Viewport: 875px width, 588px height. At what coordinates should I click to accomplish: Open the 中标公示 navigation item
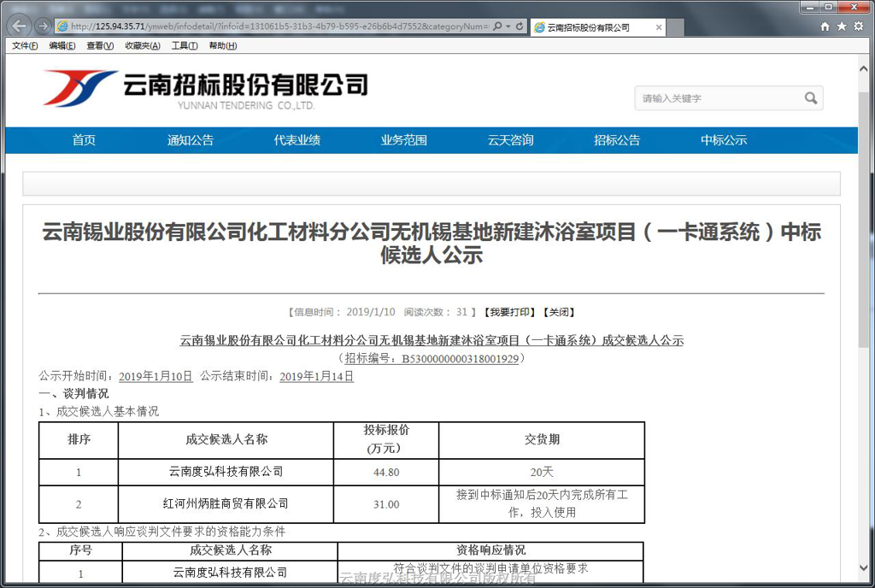(x=724, y=140)
